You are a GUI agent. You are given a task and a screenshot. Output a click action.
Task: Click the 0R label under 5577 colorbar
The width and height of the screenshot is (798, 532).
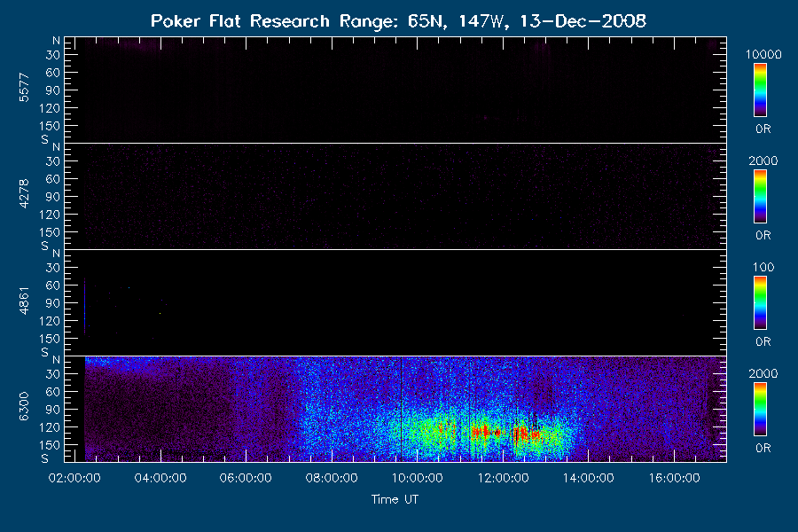763,129
